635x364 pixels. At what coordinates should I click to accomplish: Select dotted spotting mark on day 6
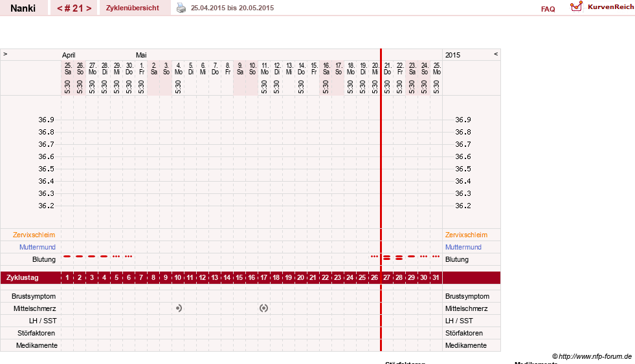coord(128,257)
